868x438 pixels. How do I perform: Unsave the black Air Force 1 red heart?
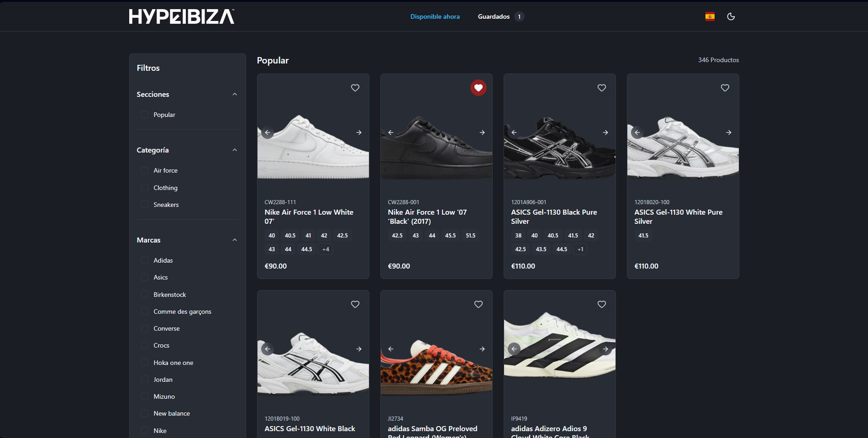tap(478, 88)
